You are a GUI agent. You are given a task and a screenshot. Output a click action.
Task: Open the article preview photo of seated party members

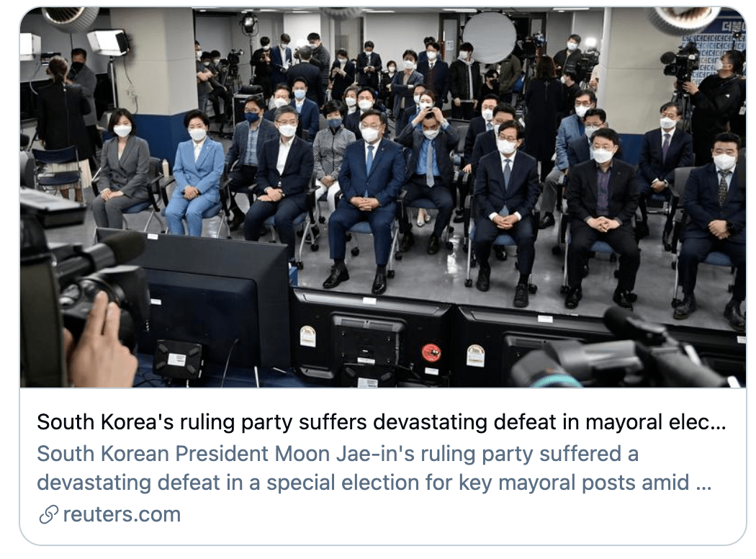coord(383,198)
